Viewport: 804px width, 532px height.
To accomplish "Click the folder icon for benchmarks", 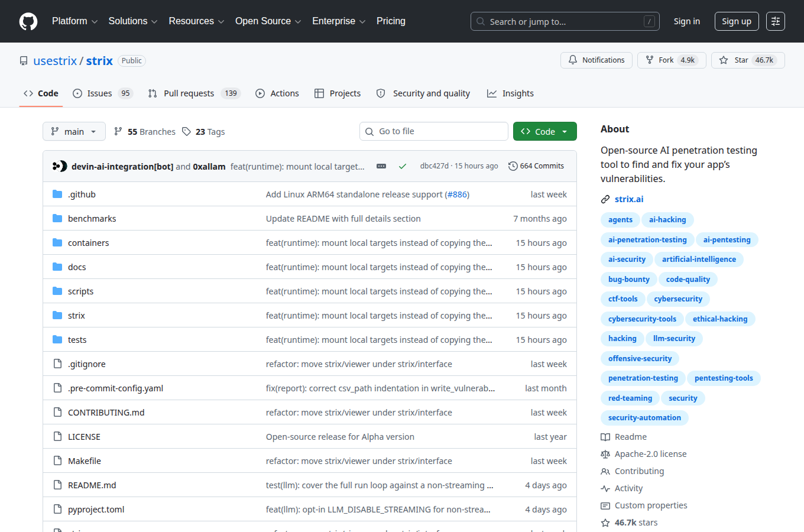I will pos(57,218).
